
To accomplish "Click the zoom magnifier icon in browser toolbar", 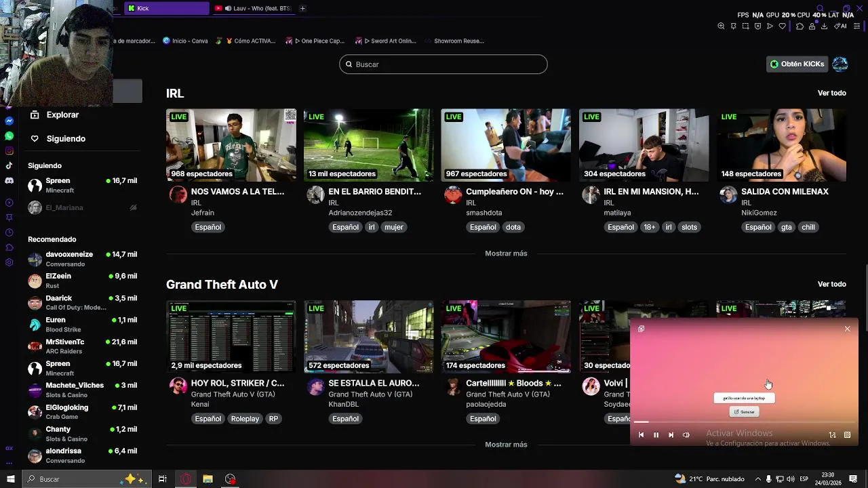I will [721, 26].
